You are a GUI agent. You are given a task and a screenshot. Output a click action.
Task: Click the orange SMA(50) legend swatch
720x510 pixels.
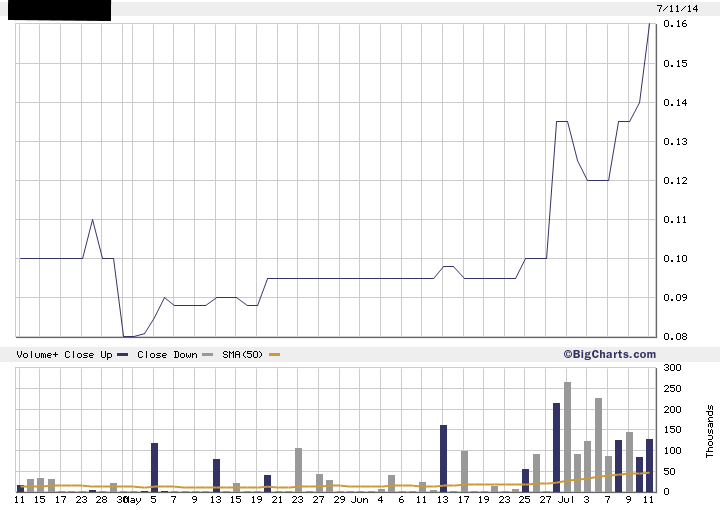275,355
